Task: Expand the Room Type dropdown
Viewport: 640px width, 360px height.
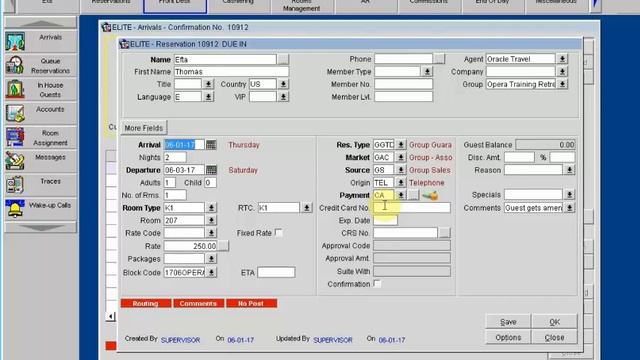Action: click(211, 208)
